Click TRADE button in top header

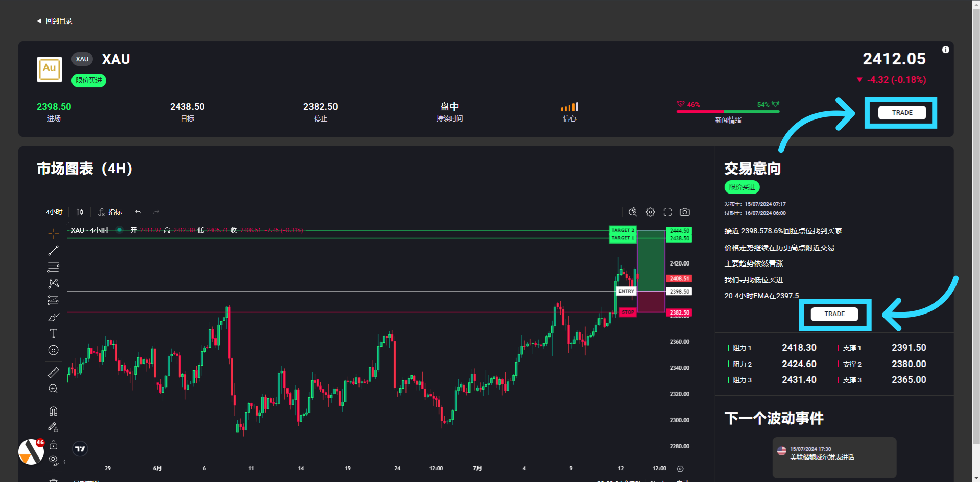(x=902, y=113)
